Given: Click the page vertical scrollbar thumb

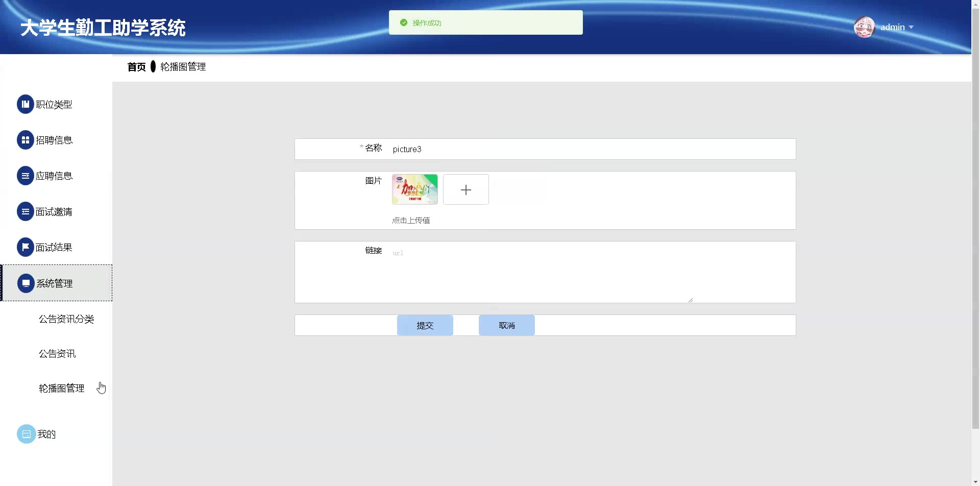Looking at the screenshot, I should (975, 218).
